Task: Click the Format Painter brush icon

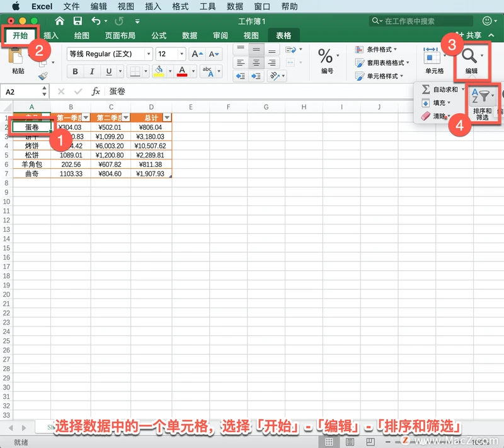Action: [43, 75]
